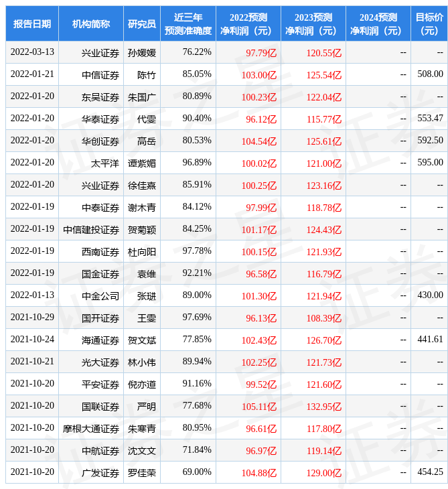The height and width of the screenshot is (489, 448).
Task: Click the 2022预测净利润 column header
Action: tap(248, 23)
